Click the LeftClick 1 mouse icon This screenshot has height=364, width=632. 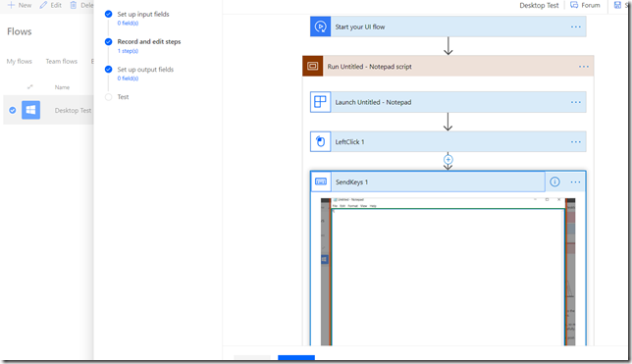[321, 141]
